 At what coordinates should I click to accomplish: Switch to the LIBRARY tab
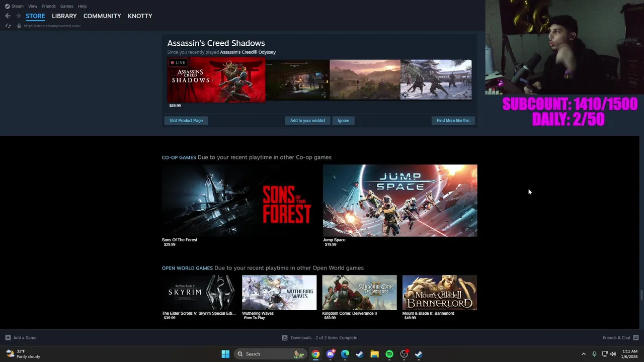point(64,16)
